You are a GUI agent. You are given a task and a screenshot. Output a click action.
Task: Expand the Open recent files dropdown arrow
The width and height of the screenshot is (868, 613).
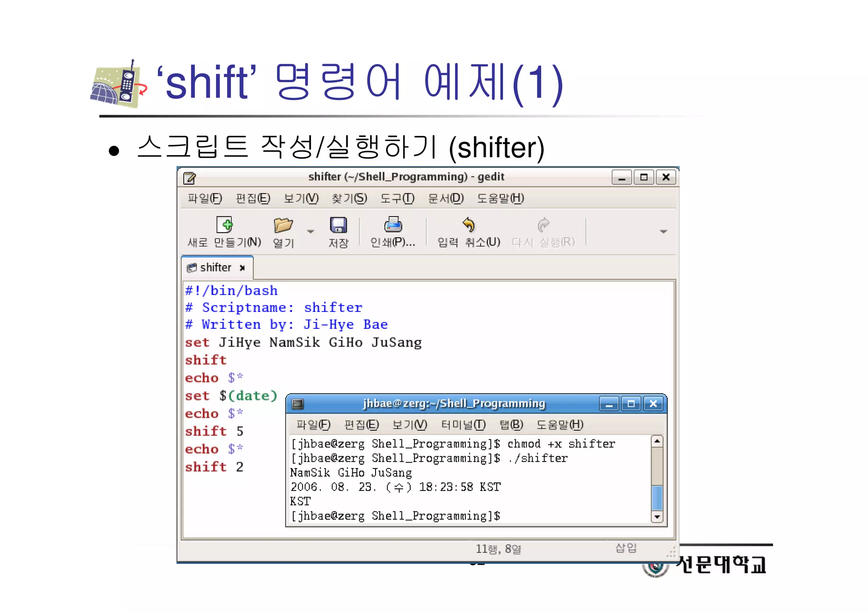(311, 231)
